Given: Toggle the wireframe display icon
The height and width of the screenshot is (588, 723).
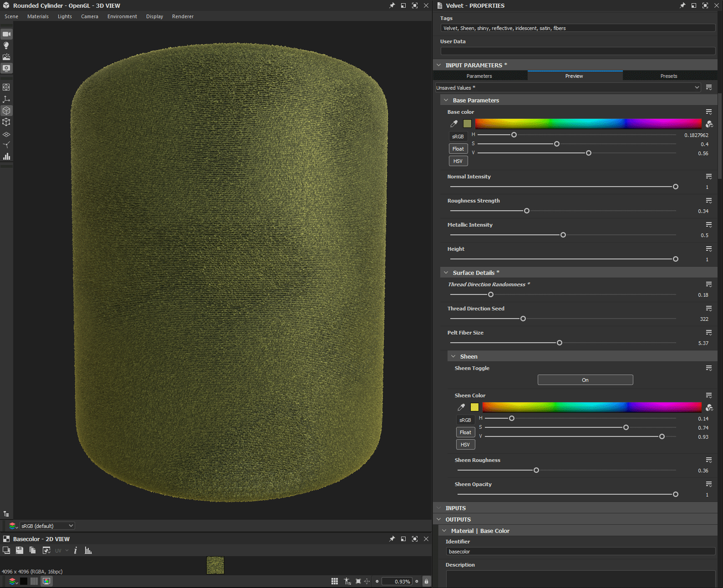Looking at the screenshot, I should (6, 87).
